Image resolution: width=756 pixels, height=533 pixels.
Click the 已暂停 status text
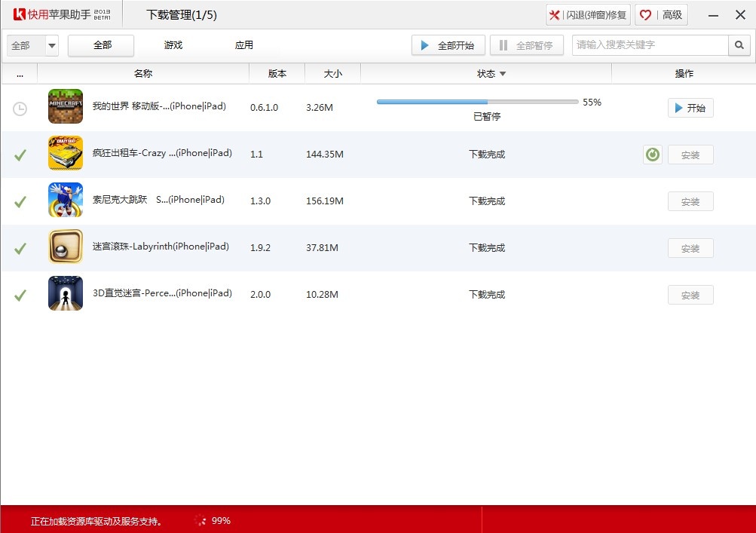coord(487,116)
